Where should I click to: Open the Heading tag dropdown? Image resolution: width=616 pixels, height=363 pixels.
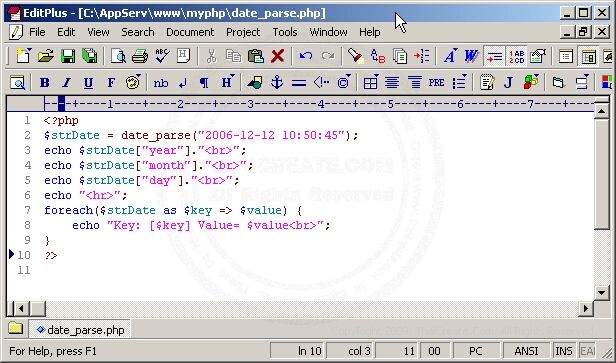tap(227, 82)
